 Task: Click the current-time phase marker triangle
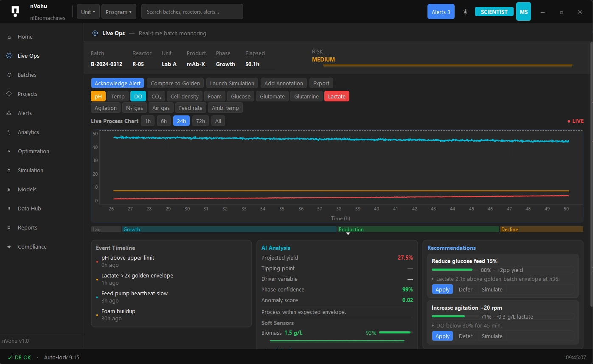[x=348, y=234]
